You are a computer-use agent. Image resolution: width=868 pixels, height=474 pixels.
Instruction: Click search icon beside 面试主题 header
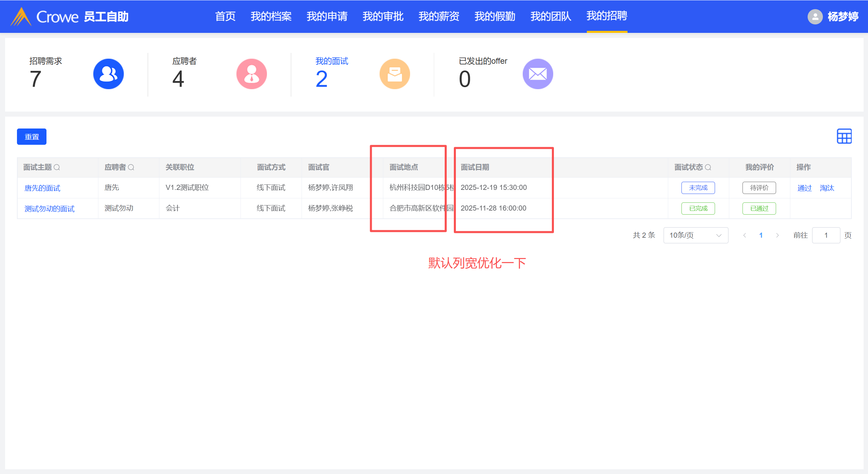tap(57, 167)
